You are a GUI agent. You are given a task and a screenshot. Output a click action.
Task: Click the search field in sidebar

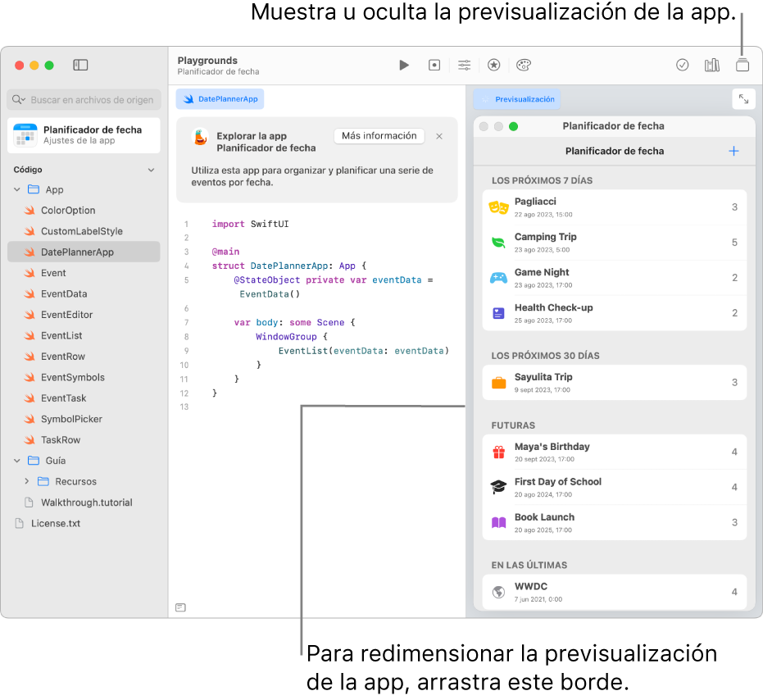tap(84, 99)
